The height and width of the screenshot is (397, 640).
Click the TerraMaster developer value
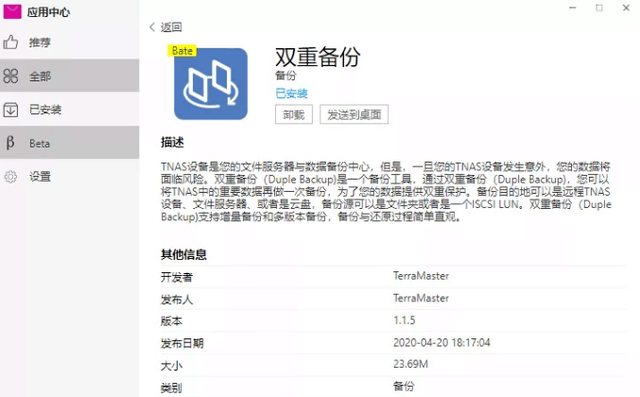pyautogui.click(x=421, y=276)
